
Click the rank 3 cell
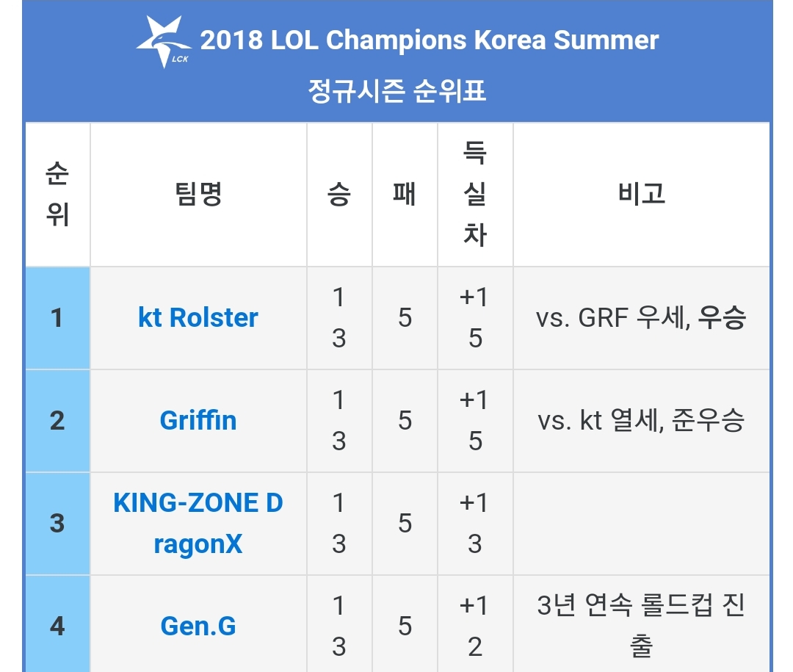[x=58, y=523]
